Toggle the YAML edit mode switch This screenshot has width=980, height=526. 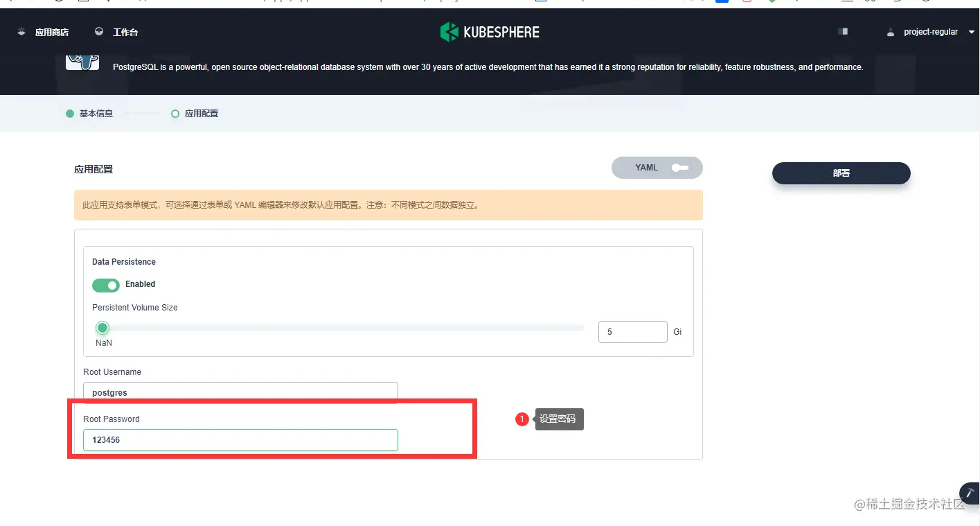click(x=679, y=168)
